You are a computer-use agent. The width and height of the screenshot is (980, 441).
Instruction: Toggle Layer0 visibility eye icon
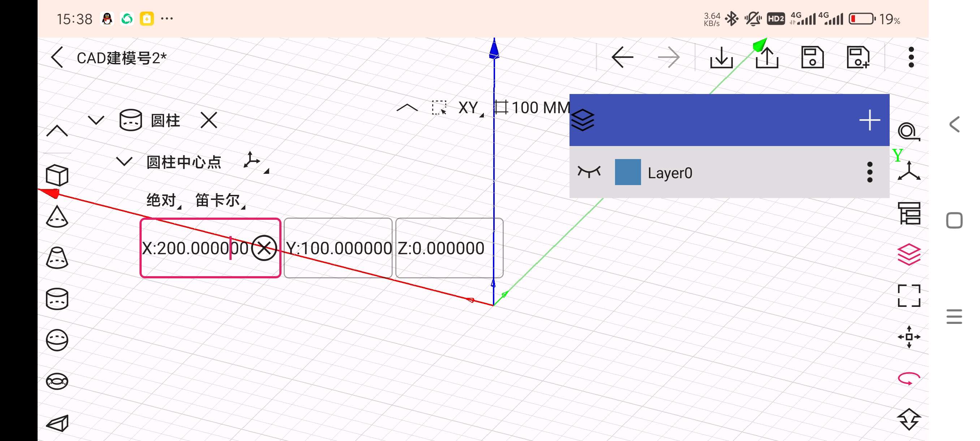click(x=589, y=172)
